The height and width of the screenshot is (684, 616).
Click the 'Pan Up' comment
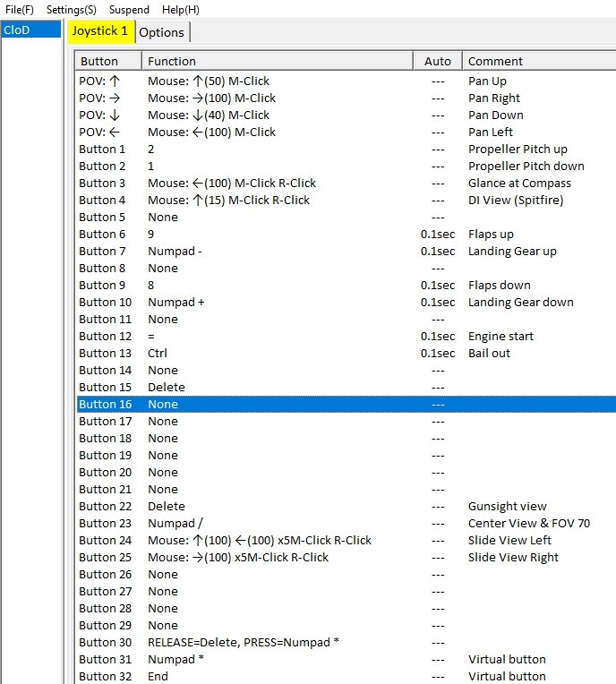coord(487,81)
